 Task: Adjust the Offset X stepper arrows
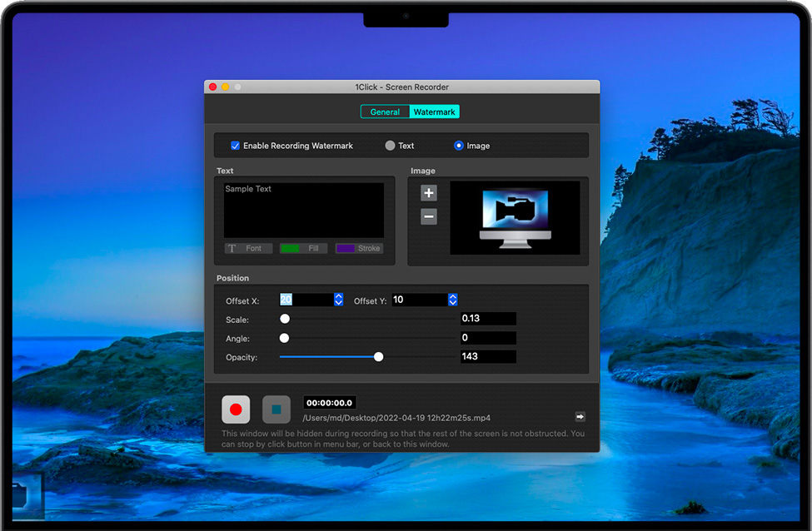[339, 300]
